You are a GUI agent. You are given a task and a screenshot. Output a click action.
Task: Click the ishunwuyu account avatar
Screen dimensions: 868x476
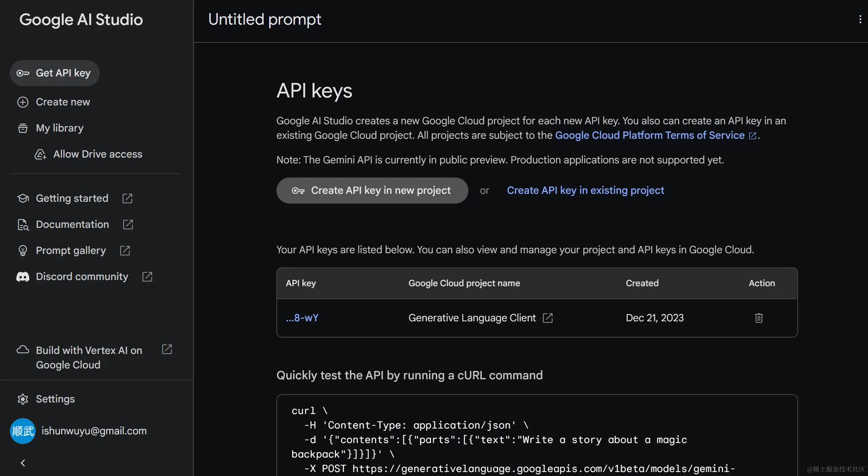[x=23, y=431]
